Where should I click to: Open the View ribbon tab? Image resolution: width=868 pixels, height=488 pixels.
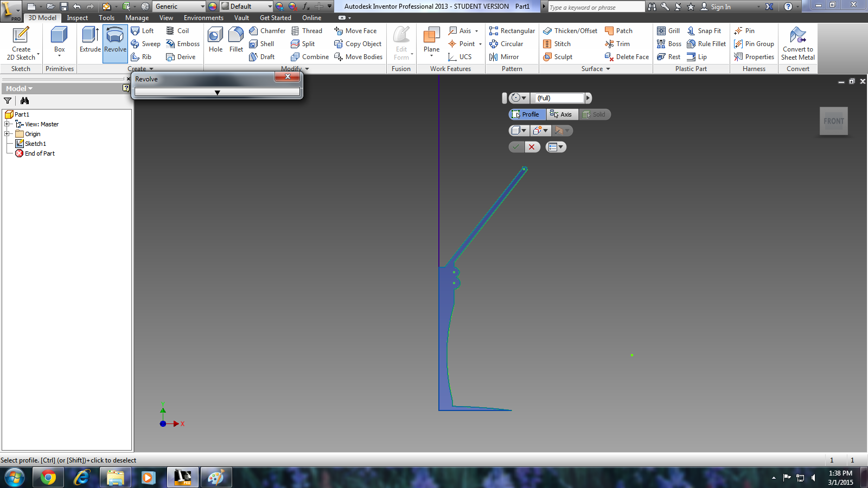click(x=166, y=18)
